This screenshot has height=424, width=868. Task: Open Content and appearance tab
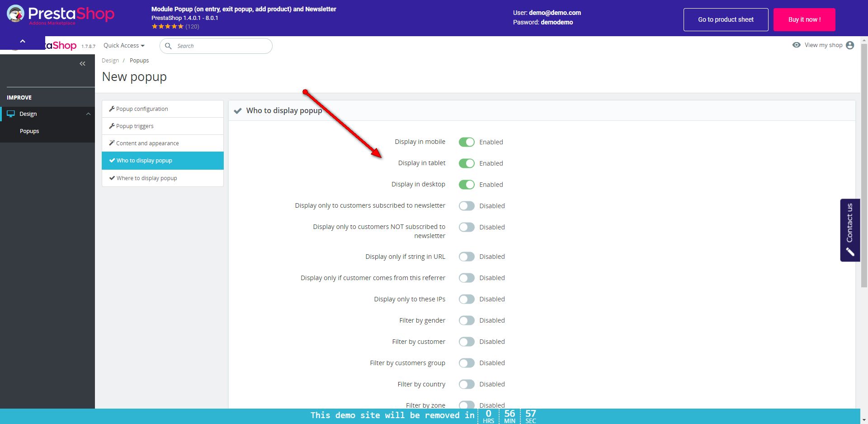tap(163, 143)
